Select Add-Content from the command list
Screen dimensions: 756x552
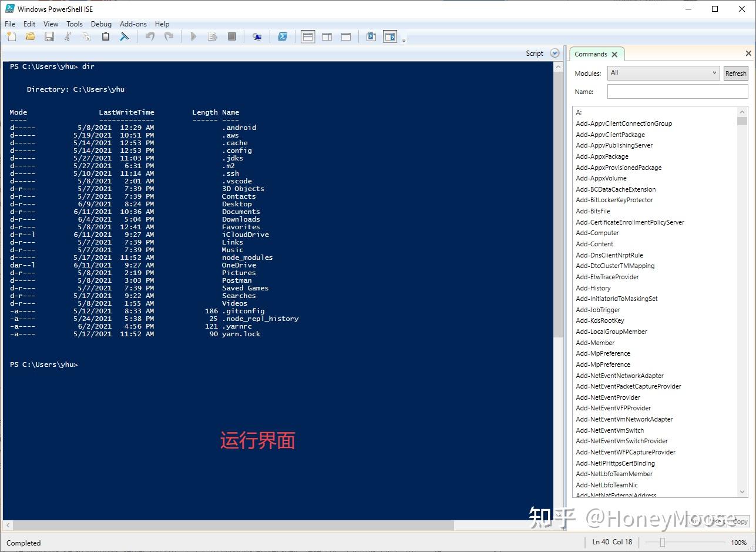pos(594,244)
